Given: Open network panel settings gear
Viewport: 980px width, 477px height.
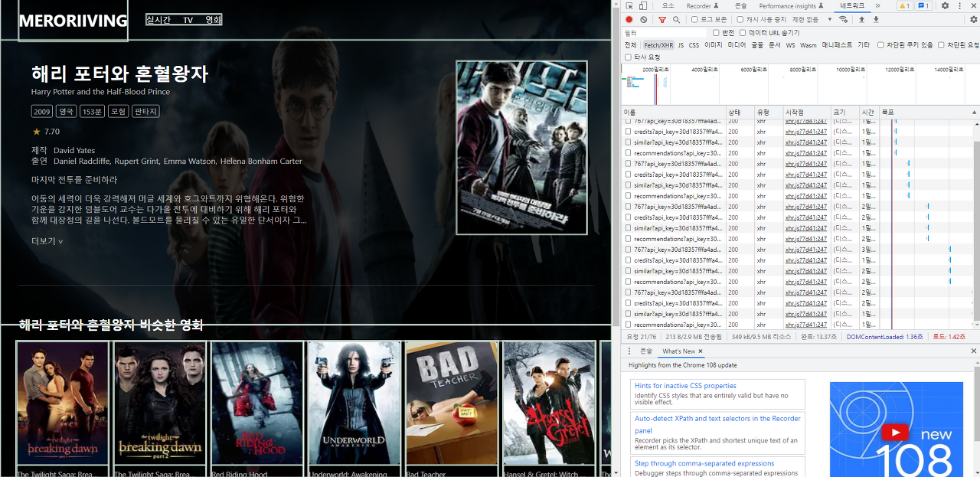Looking at the screenshot, I should pyautogui.click(x=974, y=19).
